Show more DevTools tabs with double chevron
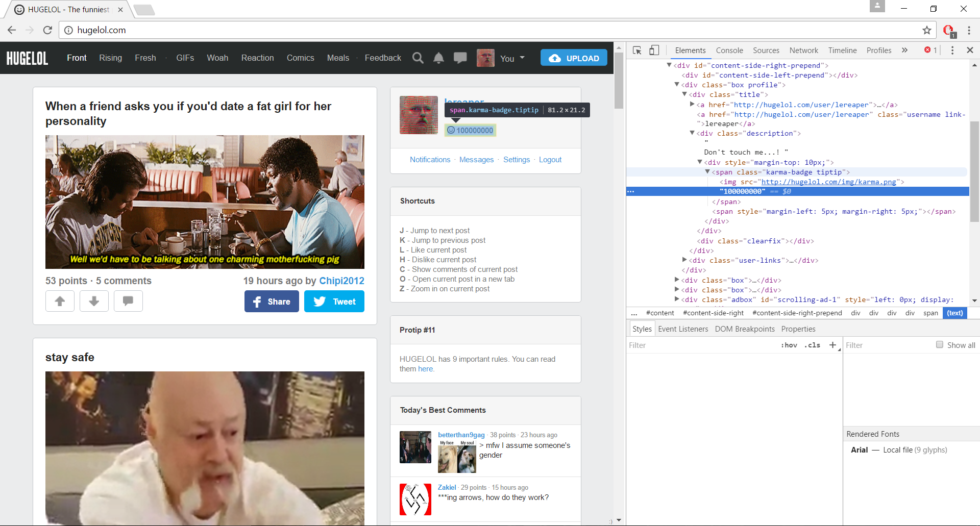Viewport: 980px width, 526px height. (x=904, y=50)
